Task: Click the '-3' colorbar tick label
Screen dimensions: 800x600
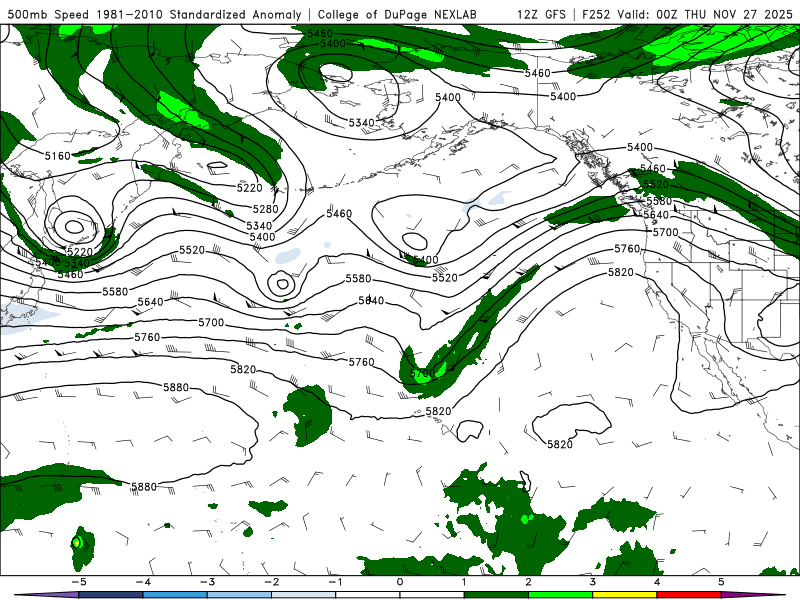Action: tap(207, 582)
